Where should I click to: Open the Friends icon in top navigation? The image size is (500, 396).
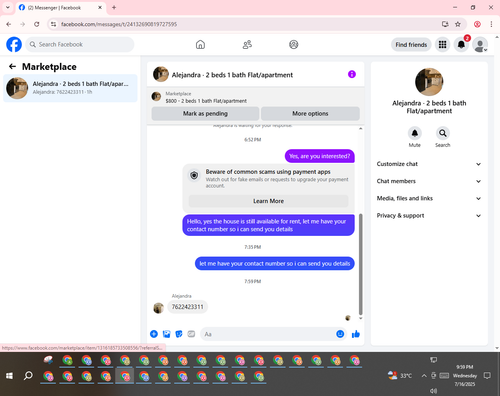click(x=247, y=44)
